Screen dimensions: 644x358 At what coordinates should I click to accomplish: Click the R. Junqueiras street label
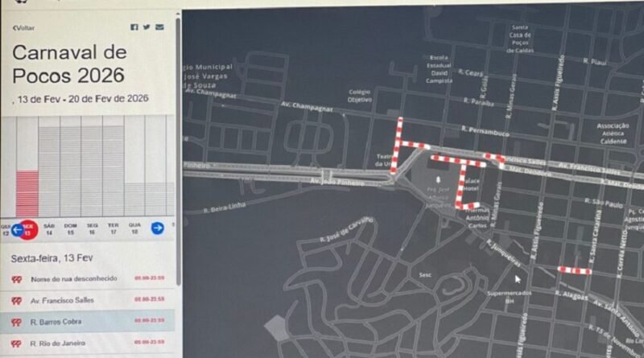click(503, 253)
